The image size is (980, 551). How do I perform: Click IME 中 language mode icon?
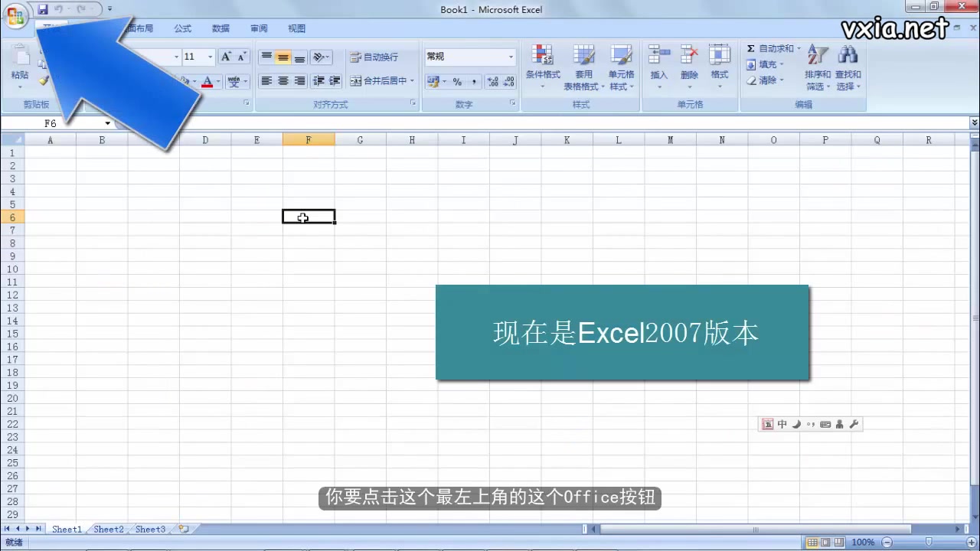[782, 424]
